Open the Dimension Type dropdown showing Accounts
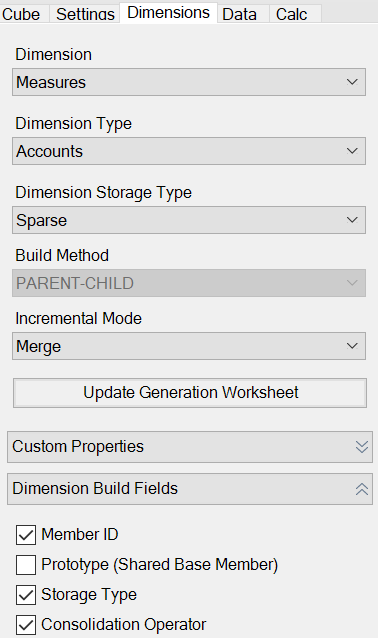This screenshot has width=378, height=638. tap(189, 151)
